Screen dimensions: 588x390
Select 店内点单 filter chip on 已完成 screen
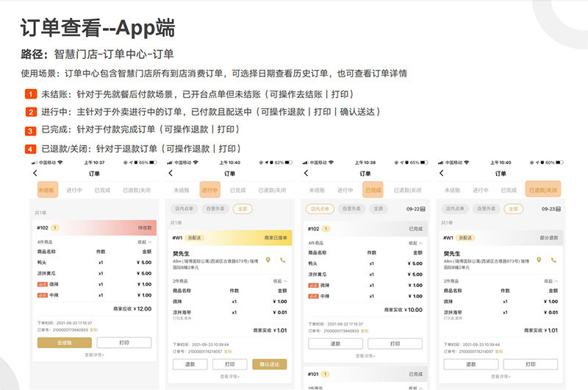[x=320, y=209]
